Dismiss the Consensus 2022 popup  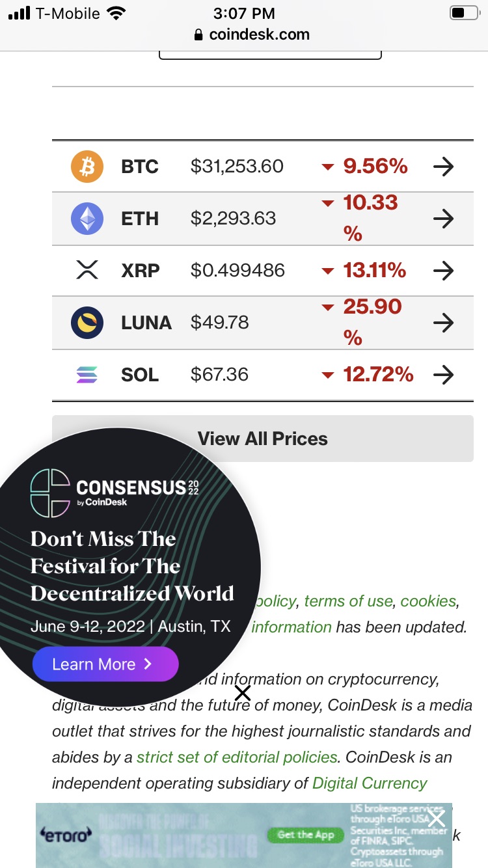(242, 693)
